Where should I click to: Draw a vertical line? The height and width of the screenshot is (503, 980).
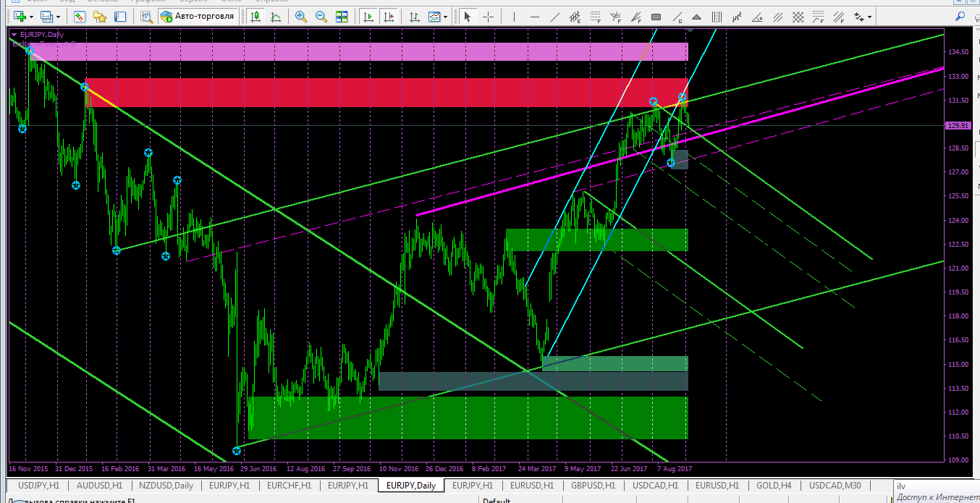(x=515, y=16)
